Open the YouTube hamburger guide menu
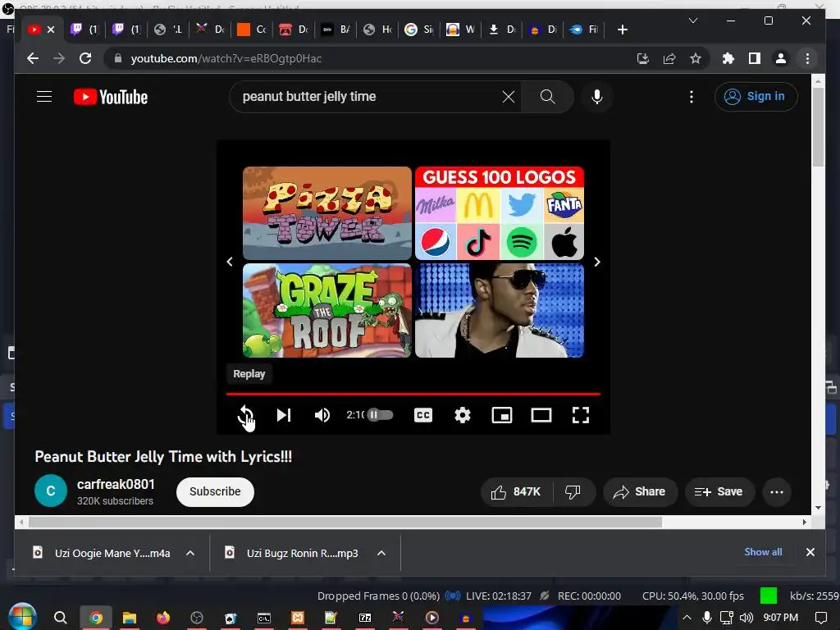840x630 pixels. pos(44,97)
